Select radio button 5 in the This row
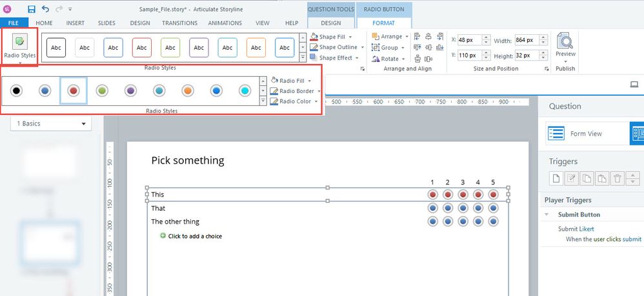The width and height of the screenshot is (644, 296). [493, 195]
